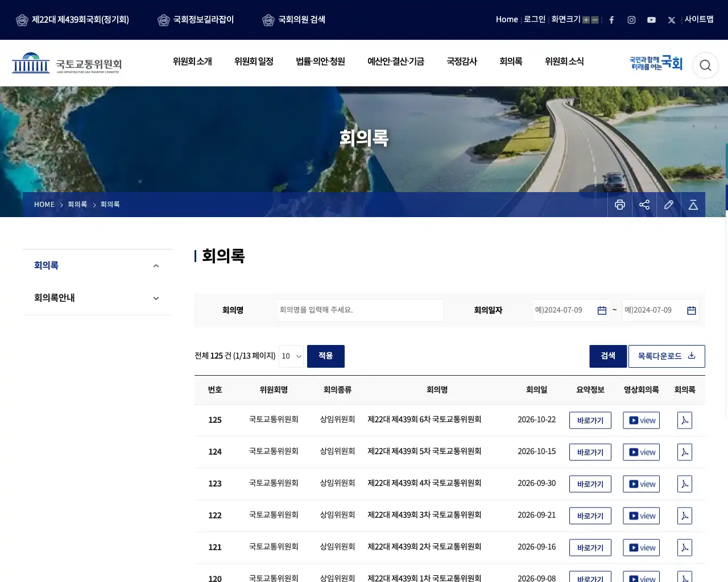
Task: Open the 로그인 link in the top bar
Action: pos(535,19)
